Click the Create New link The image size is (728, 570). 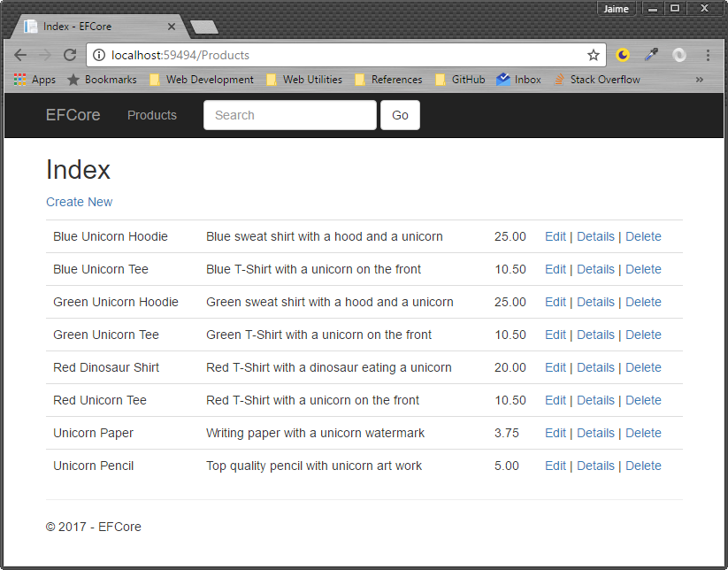79,202
